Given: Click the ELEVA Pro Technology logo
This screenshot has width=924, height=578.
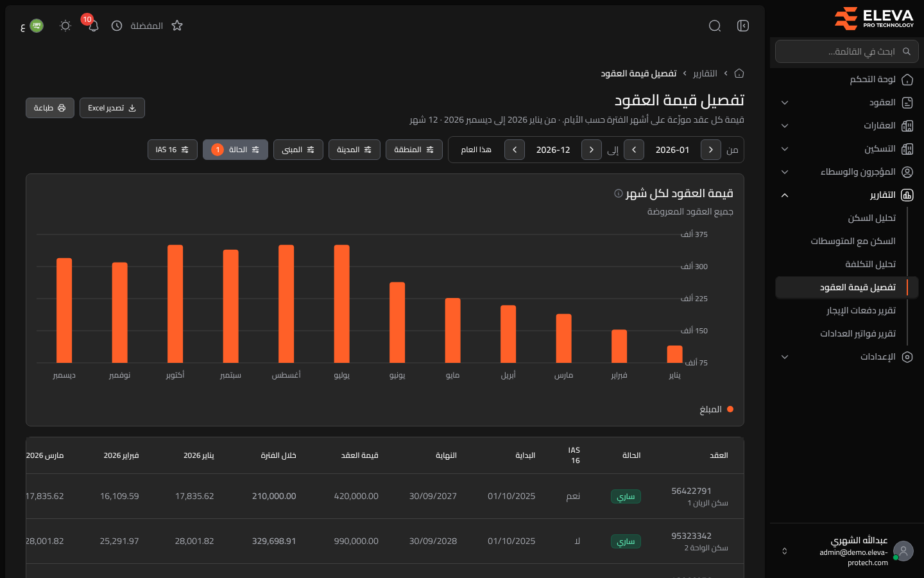Looking at the screenshot, I should 873,18.
